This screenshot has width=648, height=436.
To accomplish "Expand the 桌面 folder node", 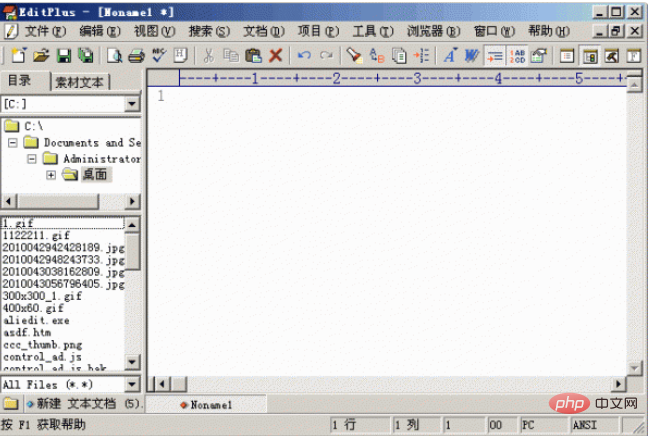I will pos(51,175).
